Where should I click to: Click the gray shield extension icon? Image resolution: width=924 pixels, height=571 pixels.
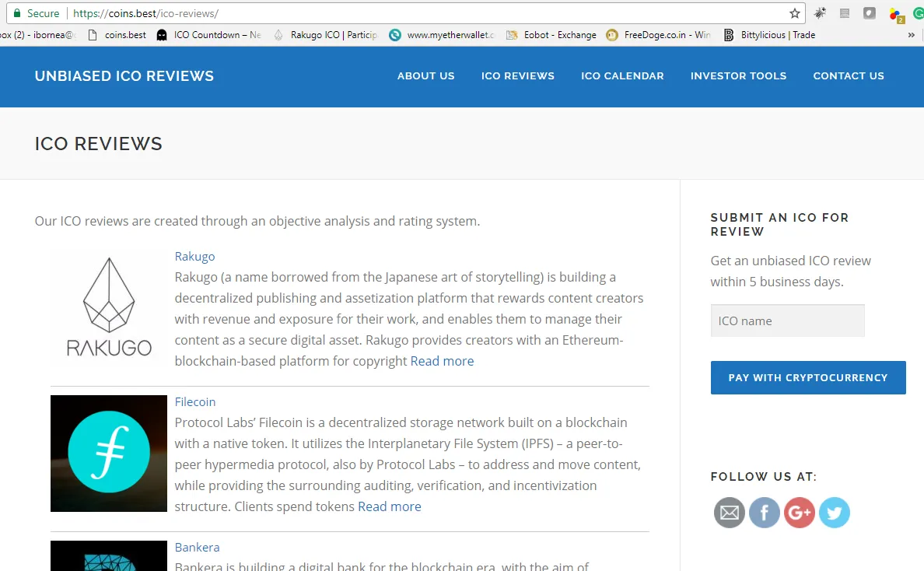click(x=870, y=13)
